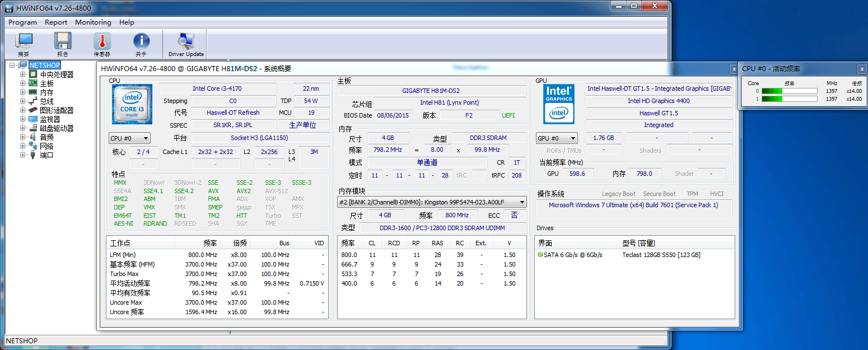This screenshot has height=350, width=868.
Task: Open the CPU #0 selector dropdown
Action: click(x=129, y=138)
